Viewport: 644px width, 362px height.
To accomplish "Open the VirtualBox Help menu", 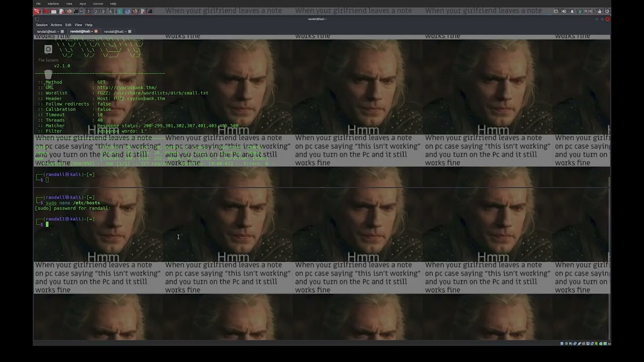I will tap(113, 4).
